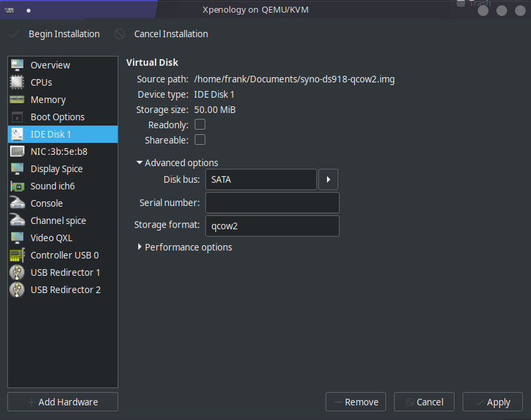531x420 pixels.
Task: Click the IDE Disk 1 drive icon
Action: pos(17,134)
